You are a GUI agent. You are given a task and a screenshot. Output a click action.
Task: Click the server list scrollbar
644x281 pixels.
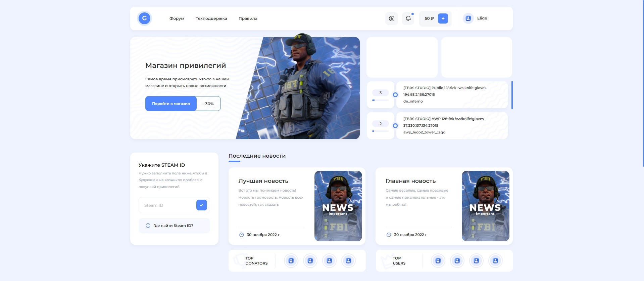[x=512, y=95]
